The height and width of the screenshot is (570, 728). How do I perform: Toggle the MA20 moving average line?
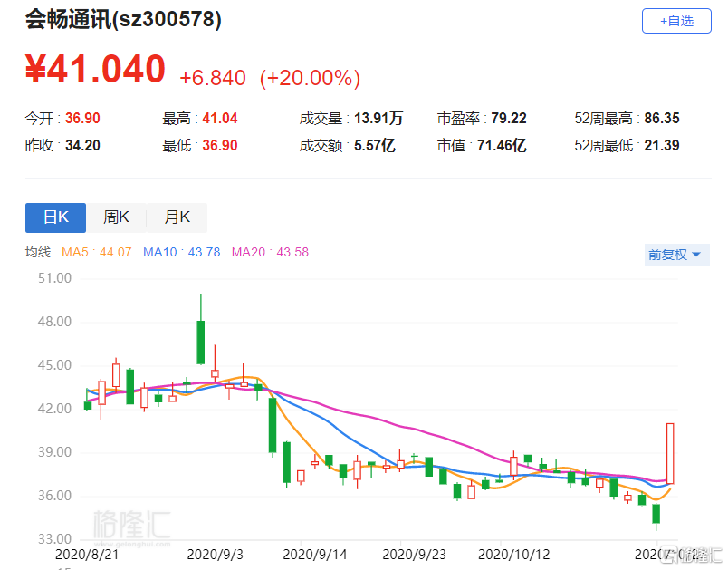(264, 252)
